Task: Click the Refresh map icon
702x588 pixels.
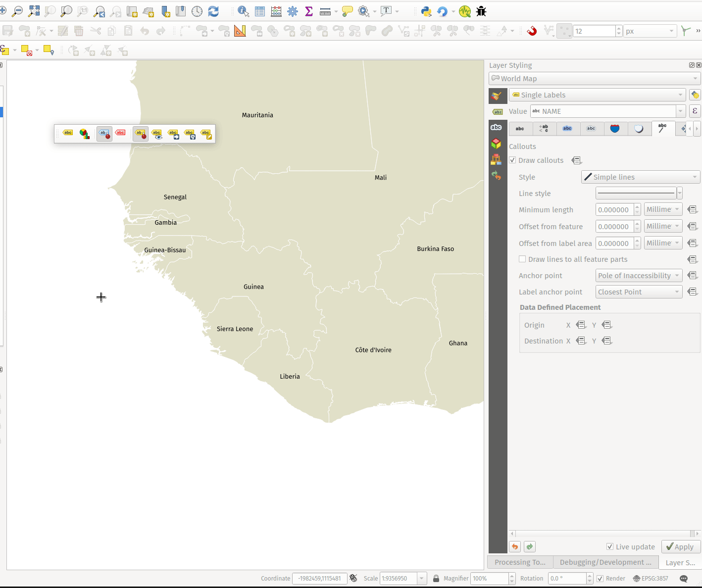Action: point(213,11)
